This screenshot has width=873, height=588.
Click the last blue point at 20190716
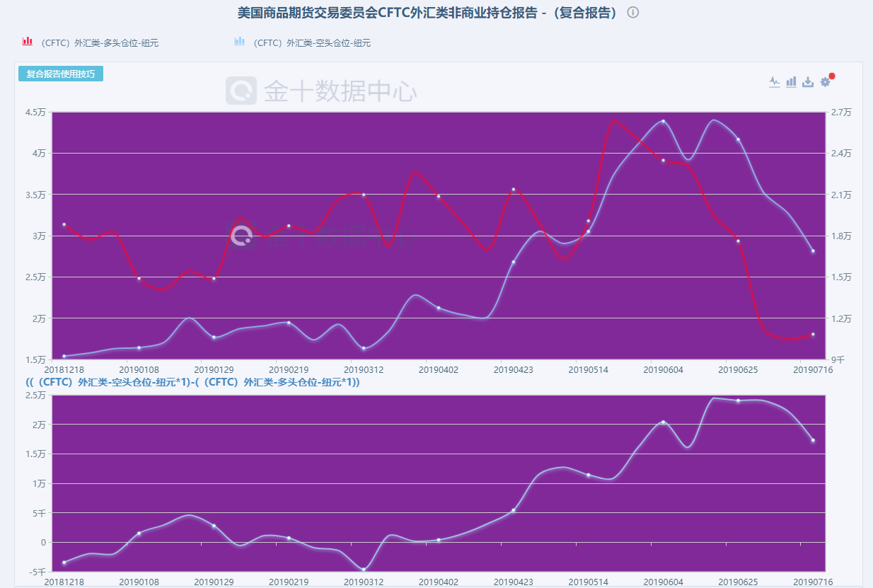point(813,251)
